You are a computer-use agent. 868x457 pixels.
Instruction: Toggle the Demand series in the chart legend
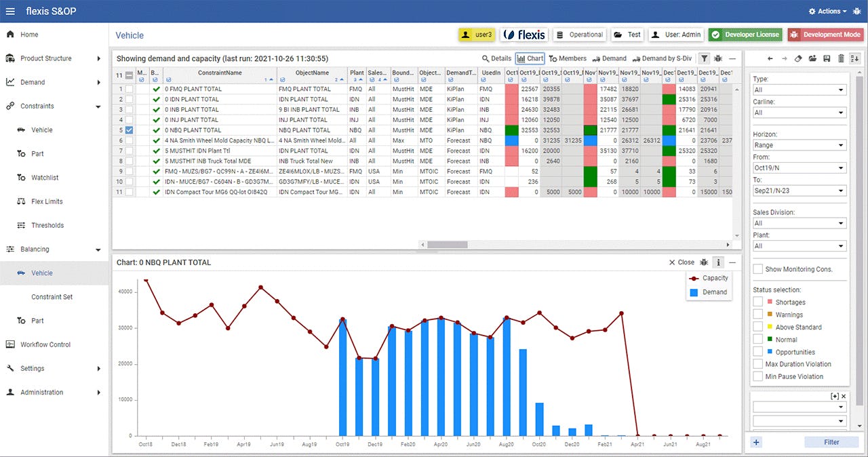pyautogui.click(x=709, y=292)
